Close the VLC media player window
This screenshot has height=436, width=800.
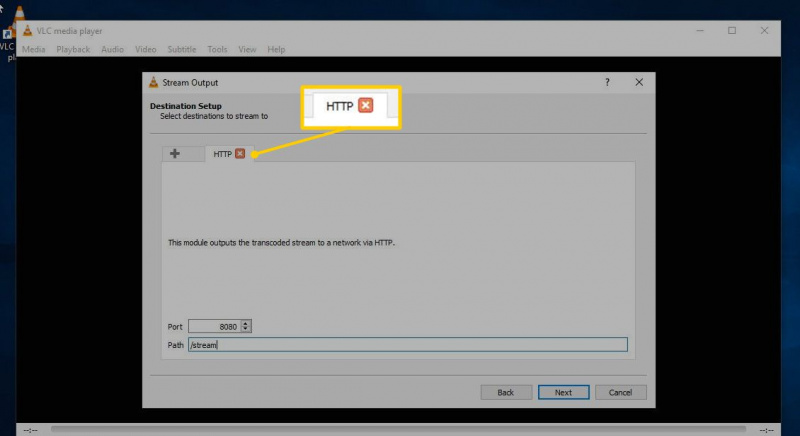click(x=764, y=31)
